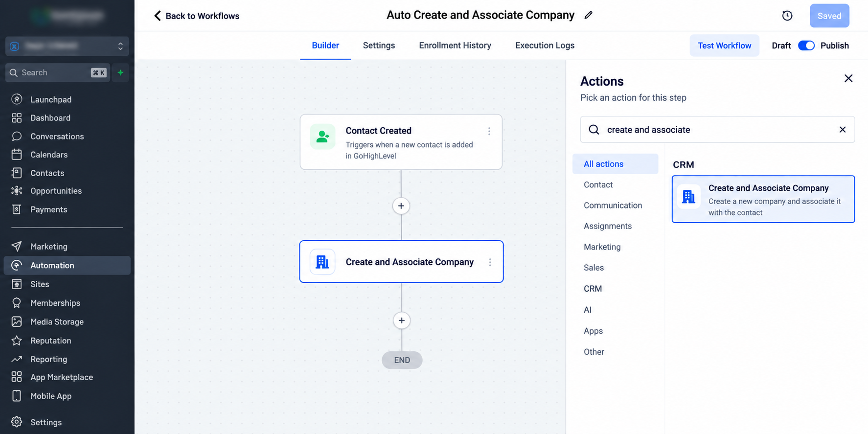Image resolution: width=868 pixels, height=434 pixels.
Task: Select Create and Associate Company action card
Action: pos(763,199)
